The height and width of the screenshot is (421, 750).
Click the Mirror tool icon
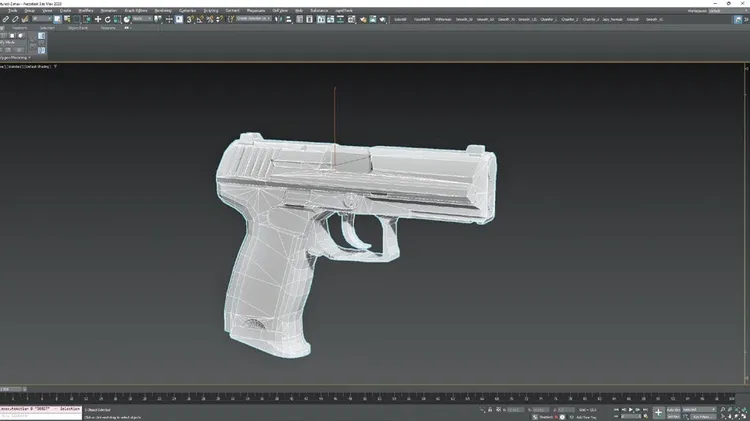279,19
